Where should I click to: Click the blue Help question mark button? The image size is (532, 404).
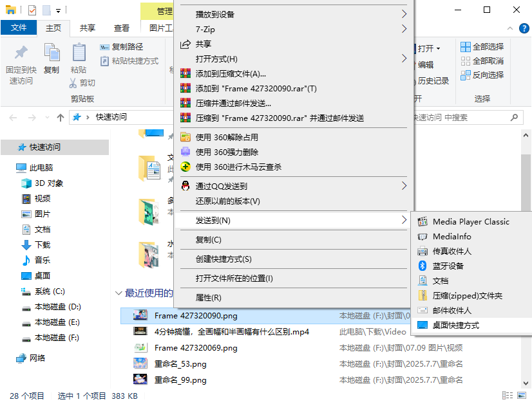524,28
